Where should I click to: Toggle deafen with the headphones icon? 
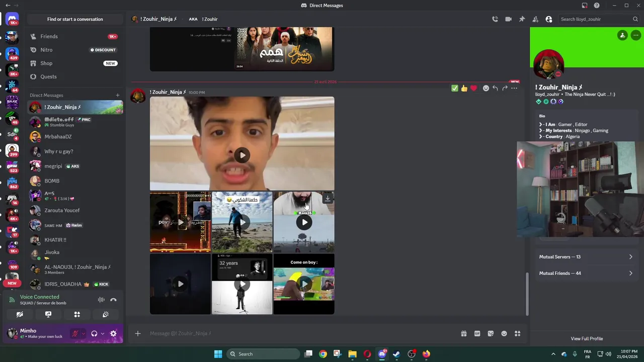94,334
